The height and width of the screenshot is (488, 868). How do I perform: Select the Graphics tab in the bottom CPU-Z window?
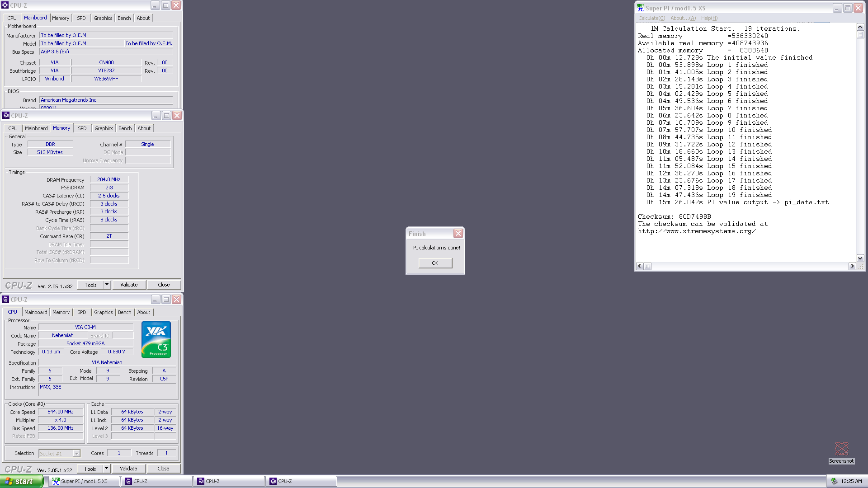pos(103,312)
